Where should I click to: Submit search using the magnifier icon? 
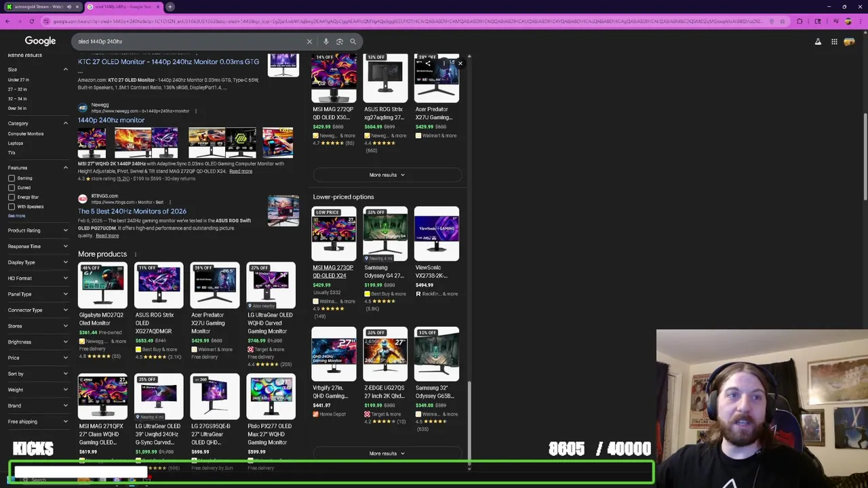[353, 41]
